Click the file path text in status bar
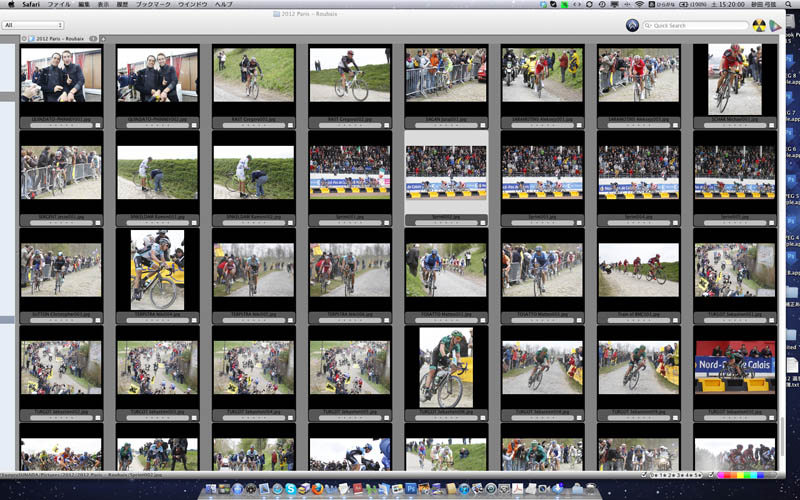The image size is (800, 500). point(82,475)
